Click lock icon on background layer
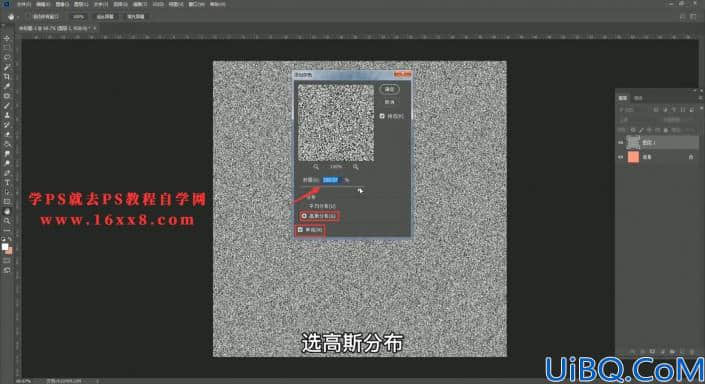Viewport: 705px width, 384px height. [691, 157]
